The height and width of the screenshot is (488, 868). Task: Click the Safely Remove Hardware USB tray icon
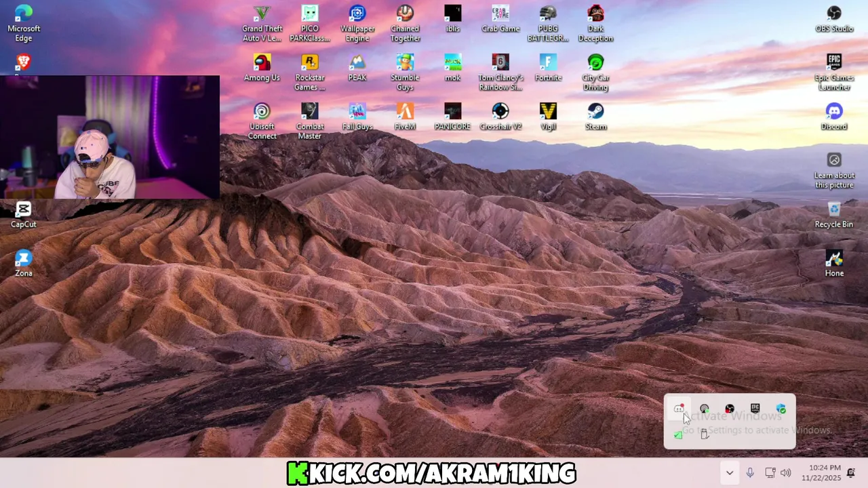tap(704, 434)
